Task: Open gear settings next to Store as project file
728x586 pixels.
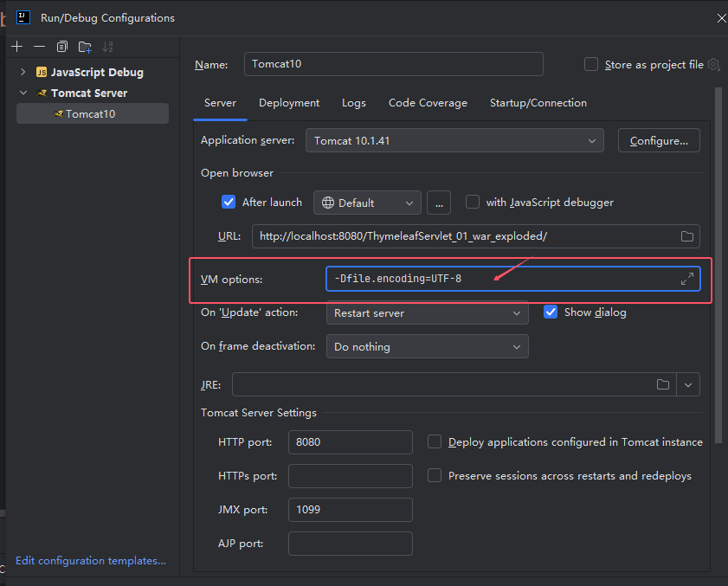Action: 713,64
